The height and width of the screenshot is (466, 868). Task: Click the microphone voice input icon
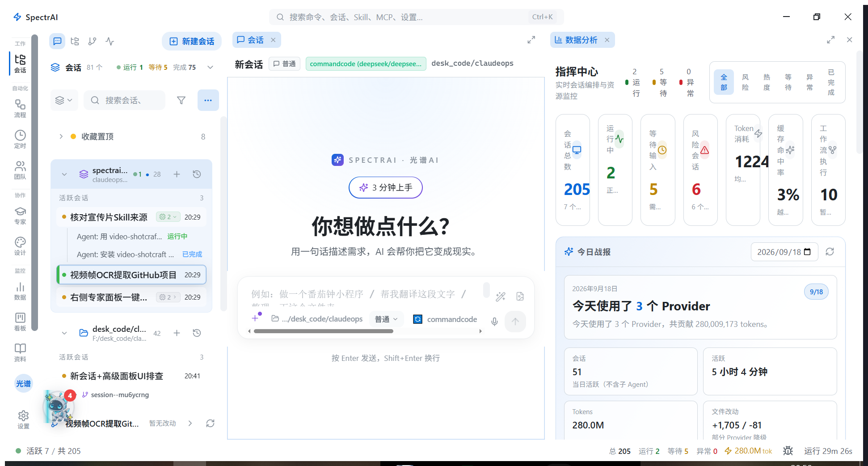click(494, 322)
